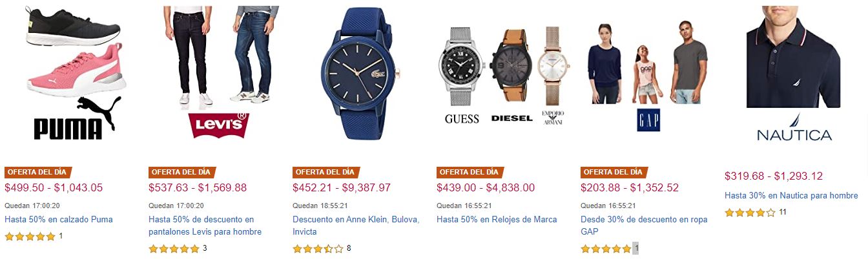This screenshot has width=868, height=265.
Task: Open the Puma shoes product image
Action: [x=74, y=73]
